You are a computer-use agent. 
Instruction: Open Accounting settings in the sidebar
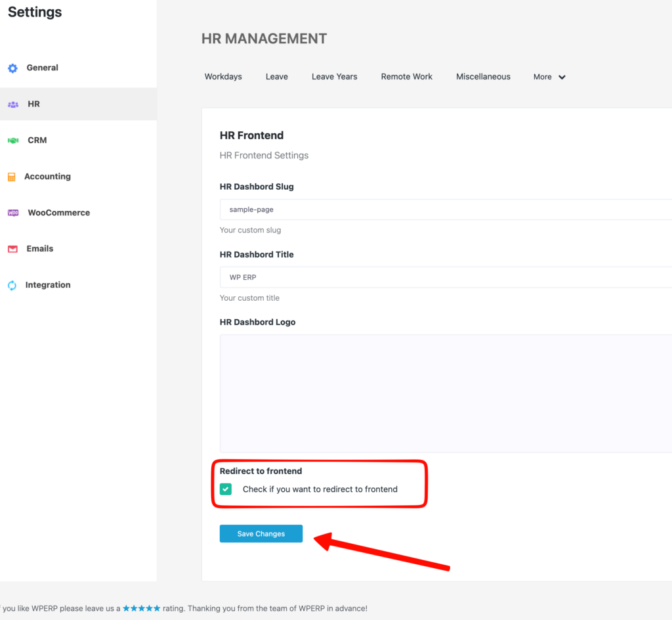pos(47,177)
